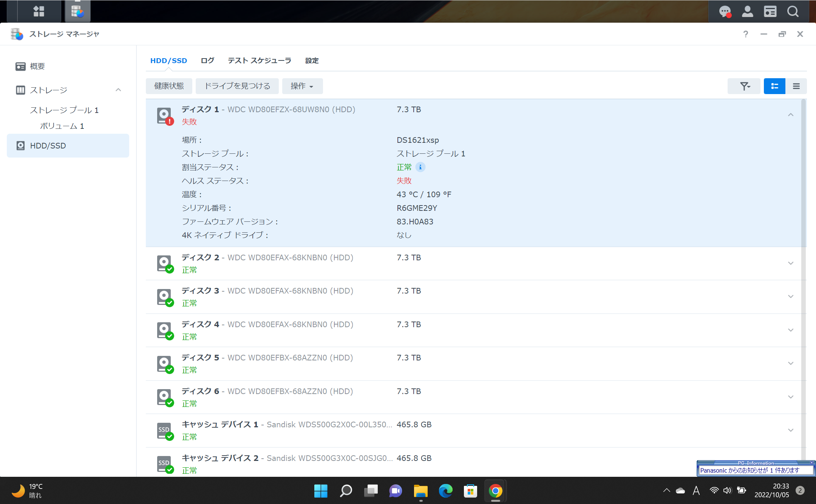Collapse the ディスク 1 details
Image resolution: width=816 pixels, height=504 pixels.
790,115
